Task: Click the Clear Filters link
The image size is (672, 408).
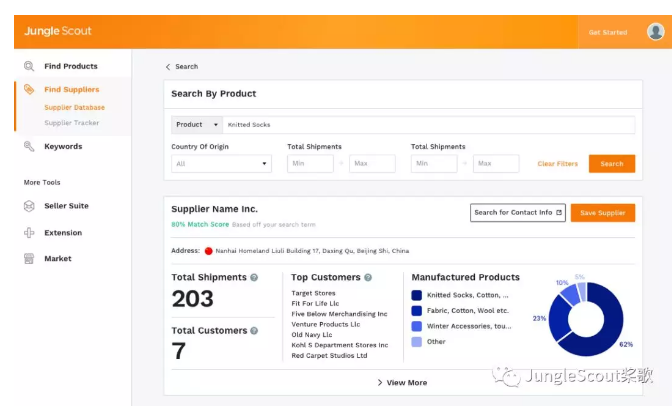Action: click(x=557, y=164)
